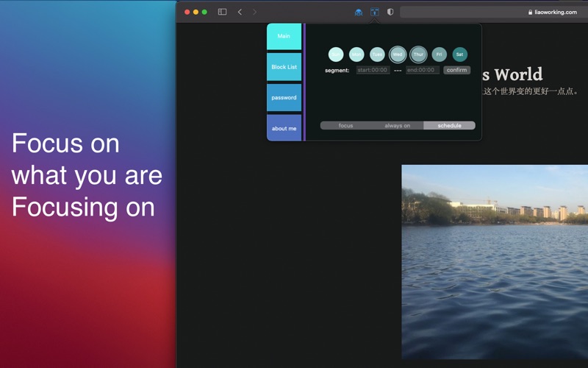Screen dimensions: 588x368
Task: Open the password tab
Action: pos(284,98)
